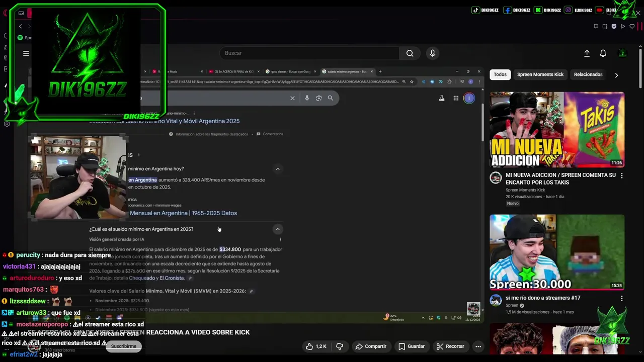Open Google account profile circle
Screen dimensions: 644x362
coord(469,98)
